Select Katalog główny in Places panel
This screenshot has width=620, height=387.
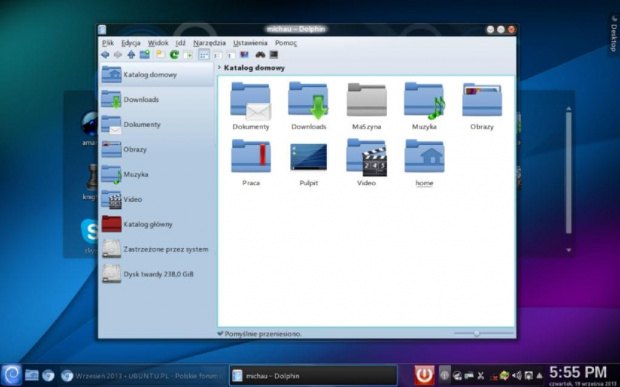point(156,224)
